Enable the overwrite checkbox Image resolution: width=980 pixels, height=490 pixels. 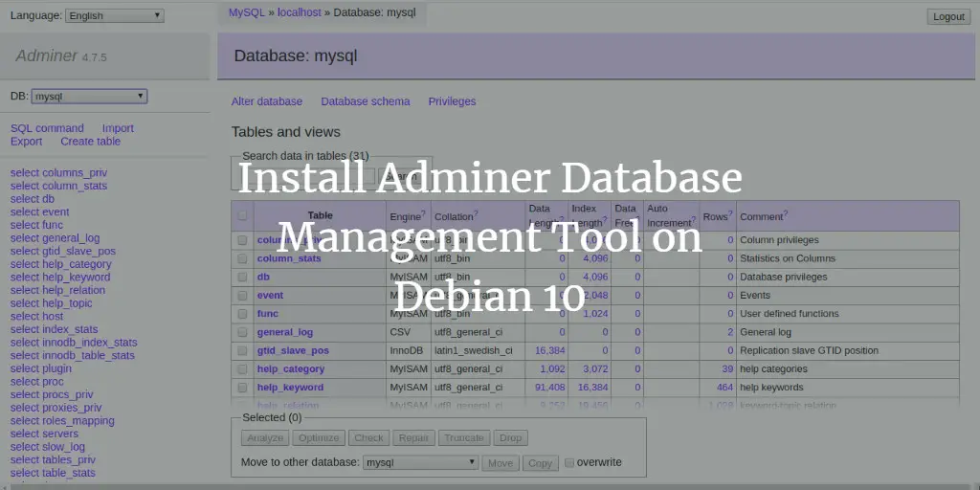(569, 462)
